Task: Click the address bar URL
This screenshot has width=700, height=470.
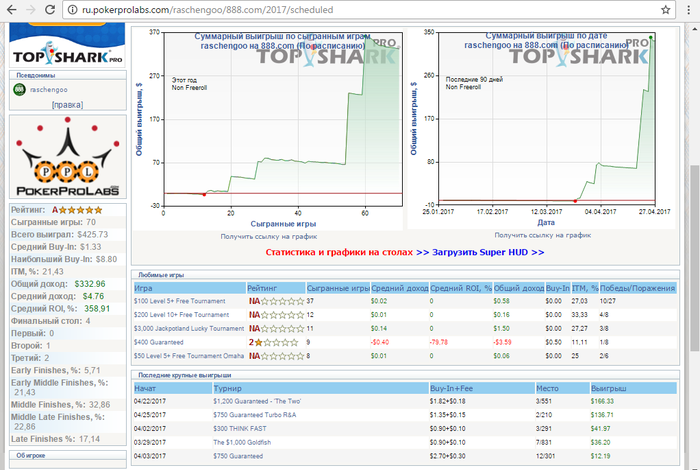Action: click(x=208, y=9)
